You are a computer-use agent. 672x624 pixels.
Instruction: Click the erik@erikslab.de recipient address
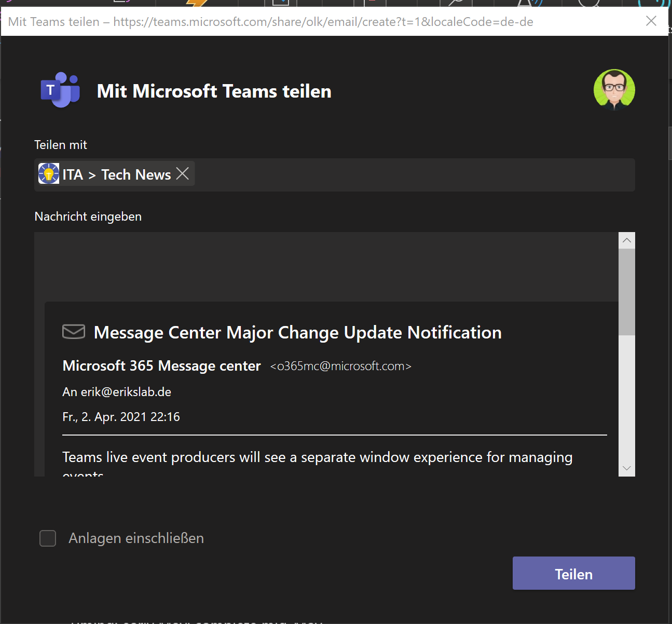pos(126,392)
